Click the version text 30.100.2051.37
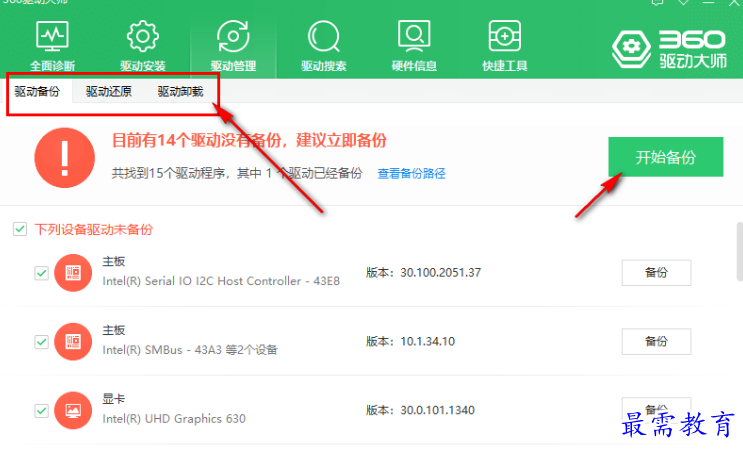Image resolution: width=743 pixels, height=456 pixels. click(440, 273)
